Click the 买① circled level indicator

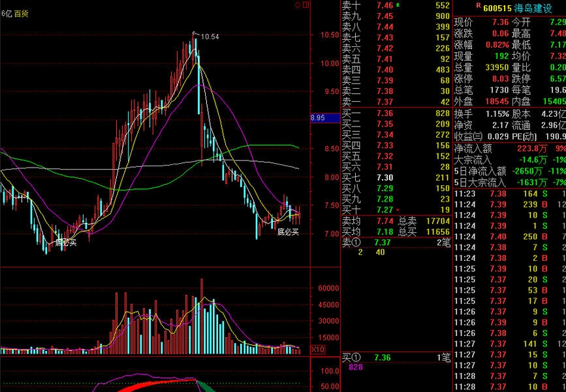point(351,357)
